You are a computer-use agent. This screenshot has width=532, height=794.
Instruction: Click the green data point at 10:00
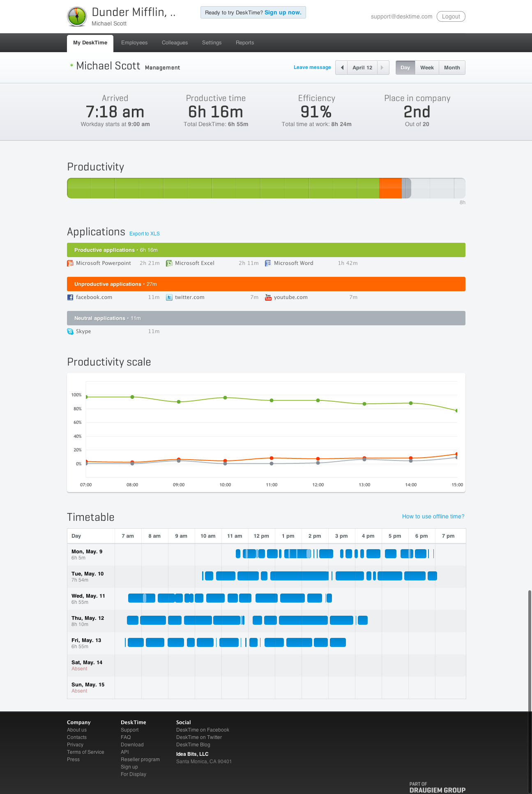point(225,398)
